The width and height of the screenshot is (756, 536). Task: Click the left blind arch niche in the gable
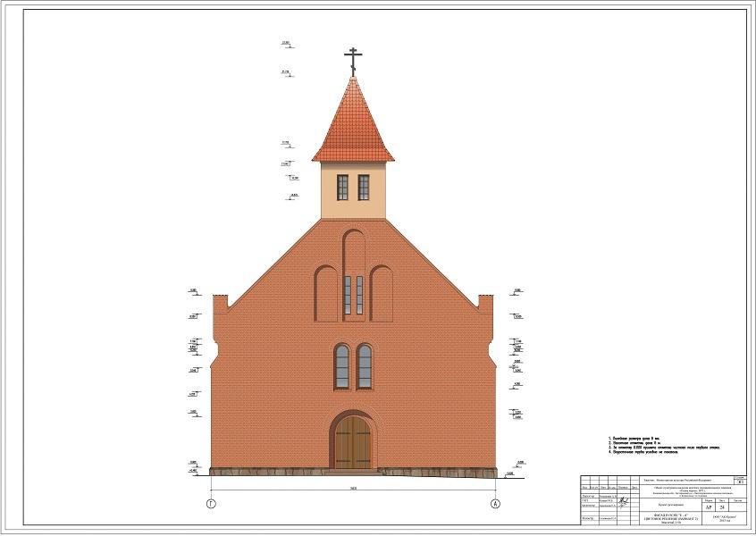[x=326, y=293]
